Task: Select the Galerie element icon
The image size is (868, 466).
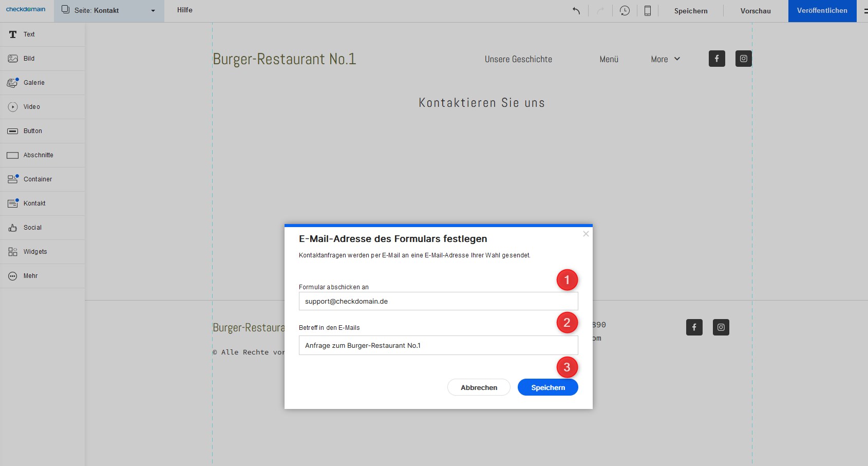Action: [x=13, y=83]
